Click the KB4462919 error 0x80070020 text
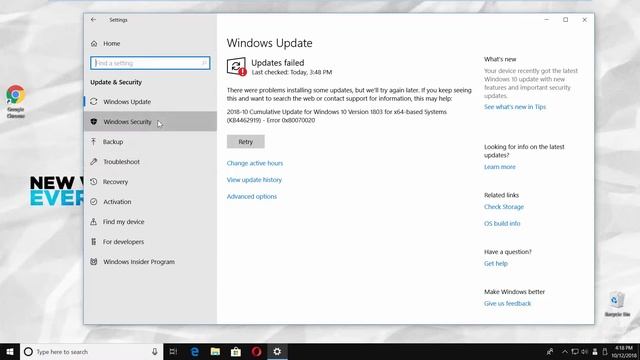This screenshot has height=360, width=640. (x=337, y=116)
